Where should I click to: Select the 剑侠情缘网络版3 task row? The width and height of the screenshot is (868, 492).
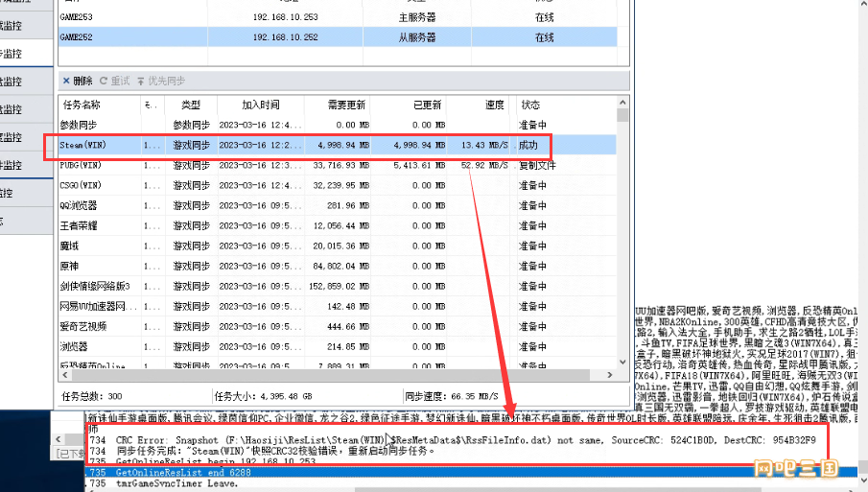tap(338, 286)
